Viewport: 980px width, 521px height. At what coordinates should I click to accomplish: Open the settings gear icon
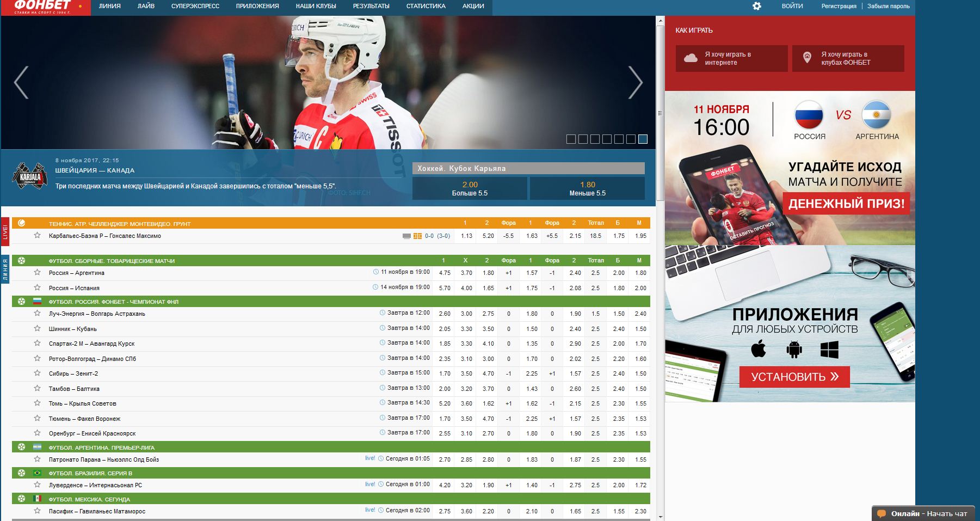757,6
